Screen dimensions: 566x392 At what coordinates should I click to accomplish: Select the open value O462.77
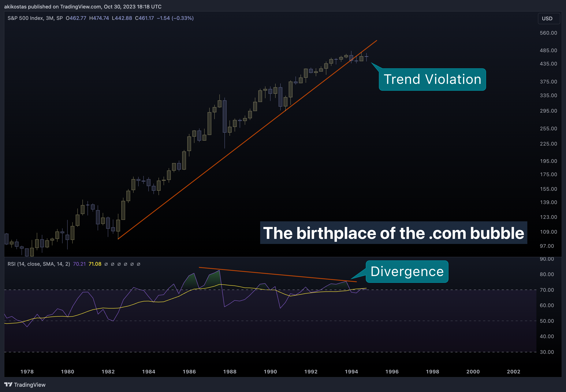coord(76,18)
